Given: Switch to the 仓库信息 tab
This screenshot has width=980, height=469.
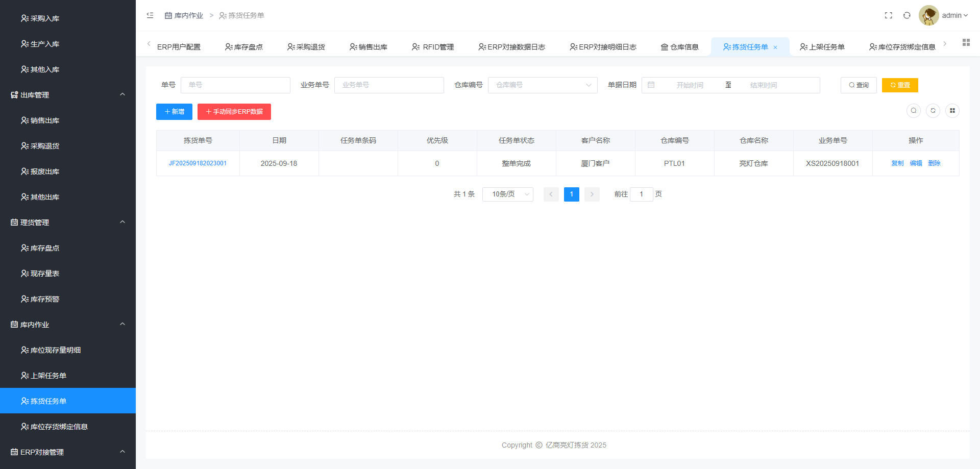Looking at the screenshot, I should tap(679, 47).
